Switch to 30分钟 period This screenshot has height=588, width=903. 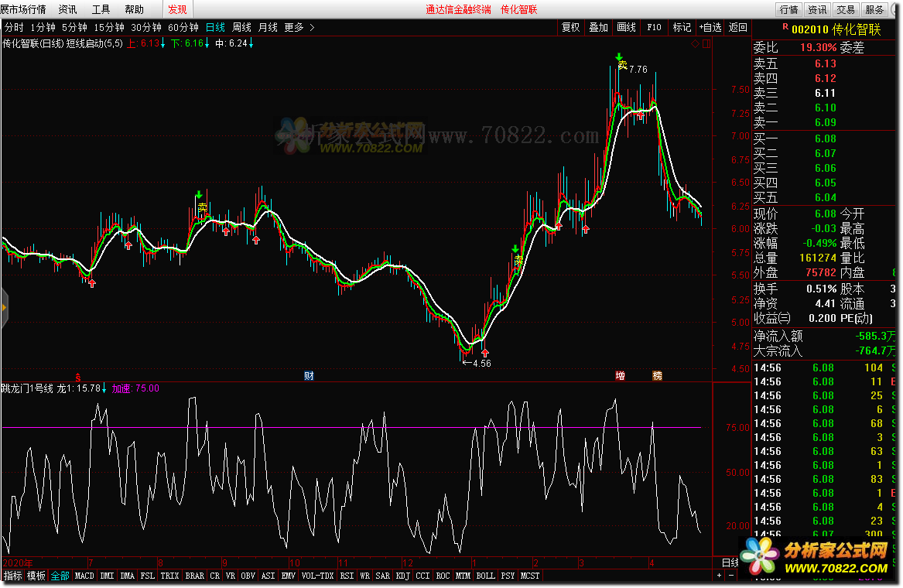pyautogui.click(x=145, y=27)
